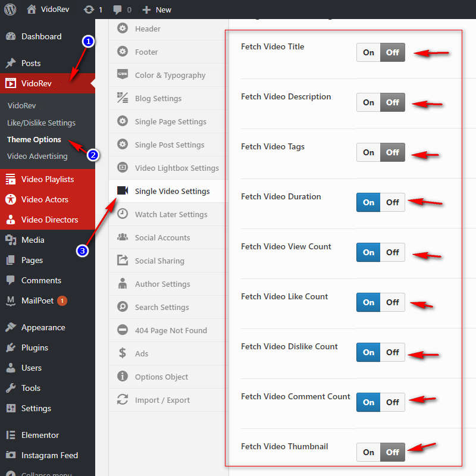Enable Fetch Video Thumbnail option
This screenshot has width=476, height=476.
click(x=368, y=452)
